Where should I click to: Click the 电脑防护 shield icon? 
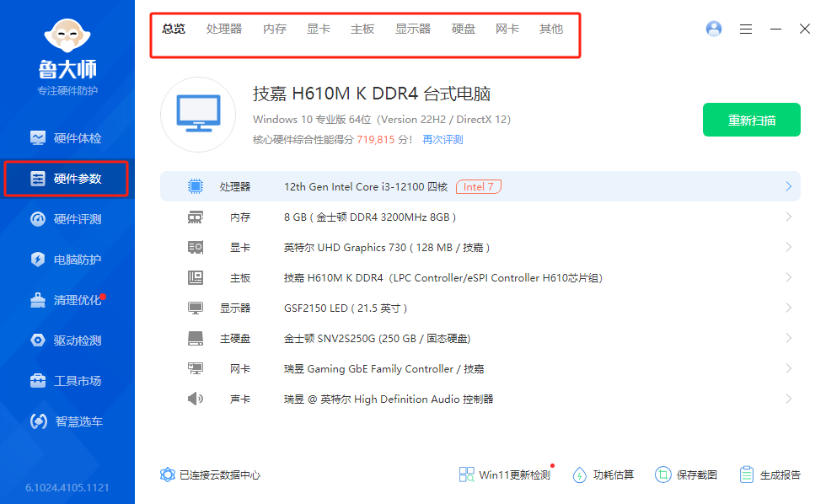[38, 260]
